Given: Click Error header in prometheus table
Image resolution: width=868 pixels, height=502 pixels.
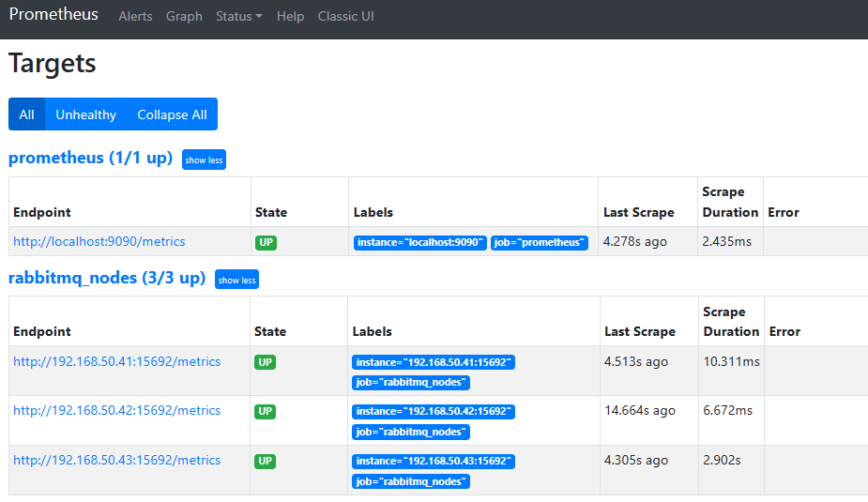Looking at the screenshot, I should tap(784, 213).
